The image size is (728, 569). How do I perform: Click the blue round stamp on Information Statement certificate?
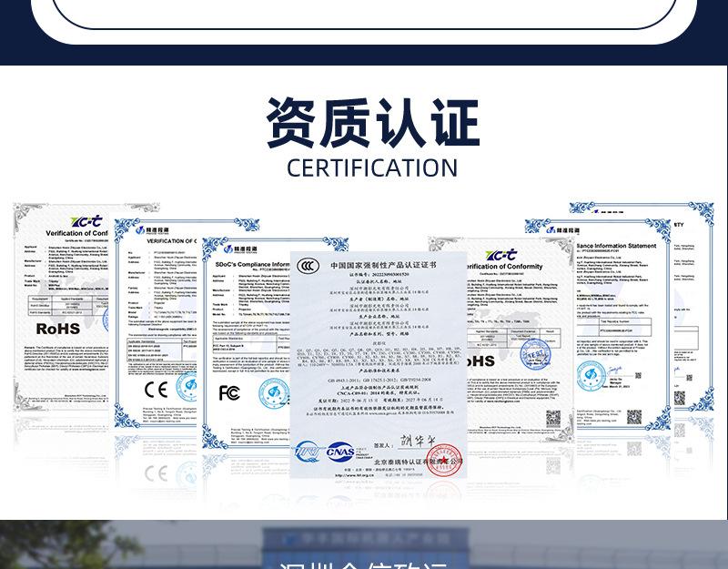pos(591,375)
